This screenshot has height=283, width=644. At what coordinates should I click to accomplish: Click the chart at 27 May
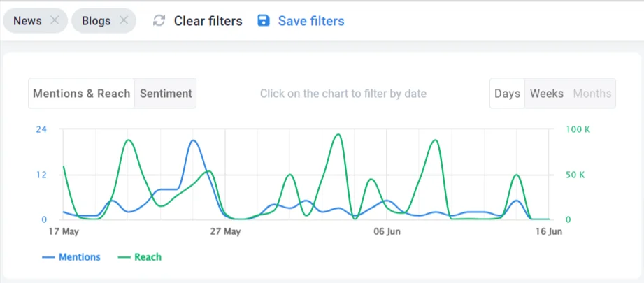pyautogui.click(x=225, y=182)
